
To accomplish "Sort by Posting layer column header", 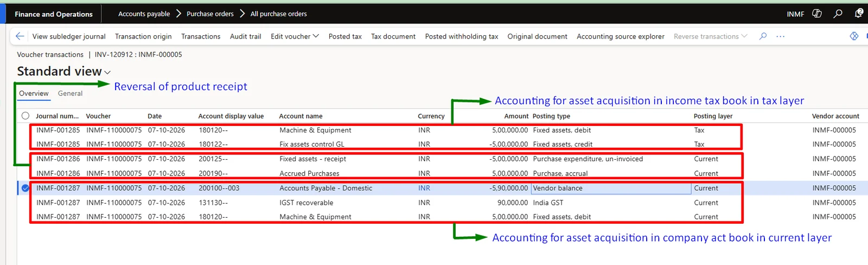I will click(x=713, y=116).
